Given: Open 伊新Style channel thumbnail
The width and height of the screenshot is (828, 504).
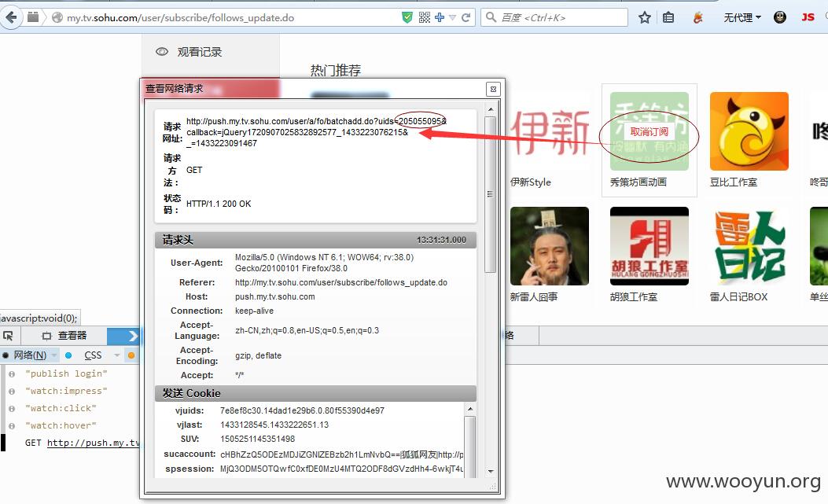Looking at the screenshot, I should pos(550,131).
